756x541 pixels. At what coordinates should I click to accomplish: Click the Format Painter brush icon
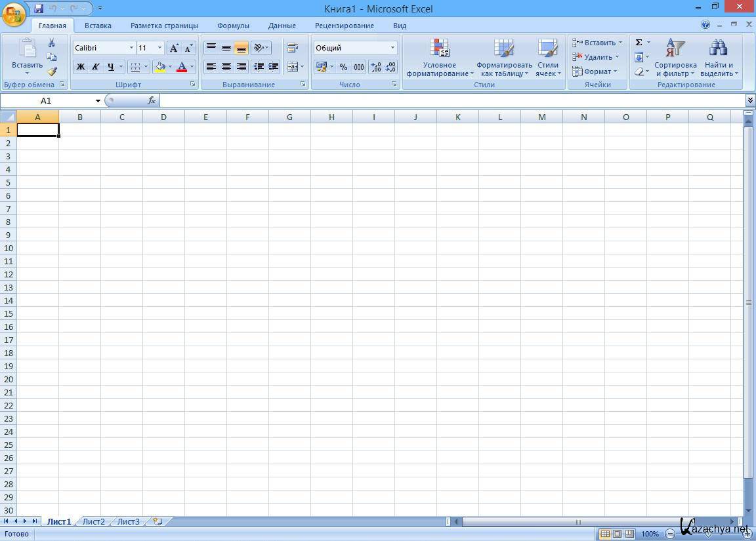click(52, 71)
